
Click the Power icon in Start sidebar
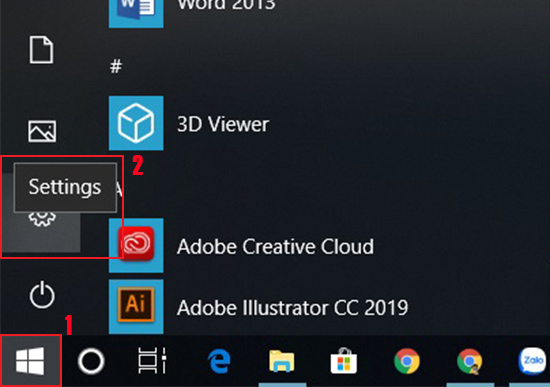[x=42, y=295]
